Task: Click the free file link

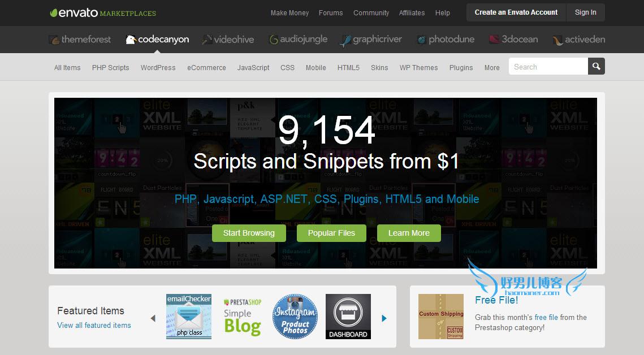Action: click(546, 317)
